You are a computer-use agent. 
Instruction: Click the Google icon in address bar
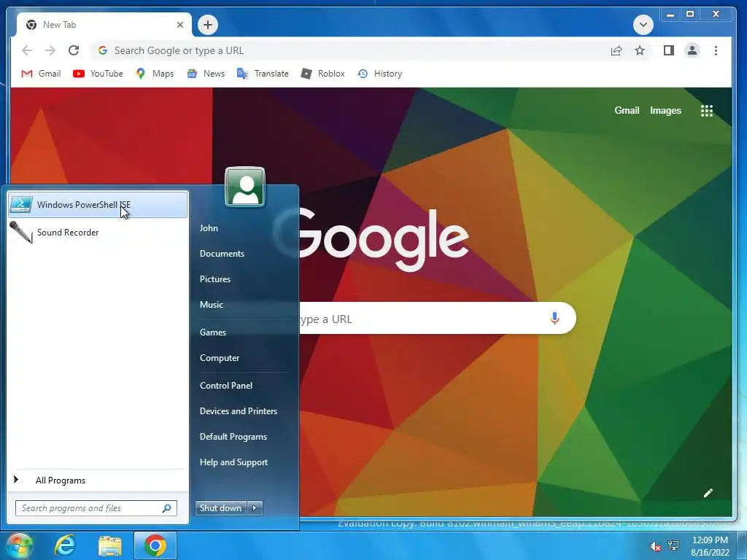pos(102,50)
